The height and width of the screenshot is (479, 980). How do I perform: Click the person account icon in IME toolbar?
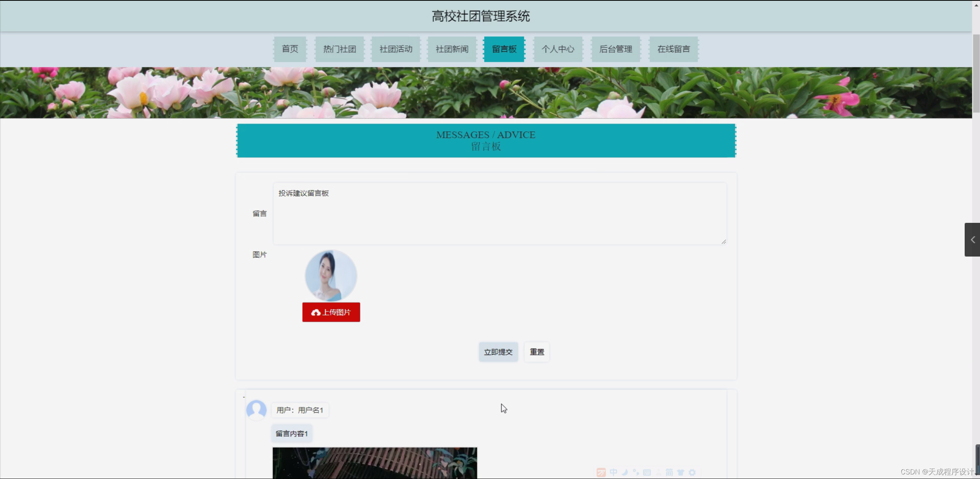[658, 472]
